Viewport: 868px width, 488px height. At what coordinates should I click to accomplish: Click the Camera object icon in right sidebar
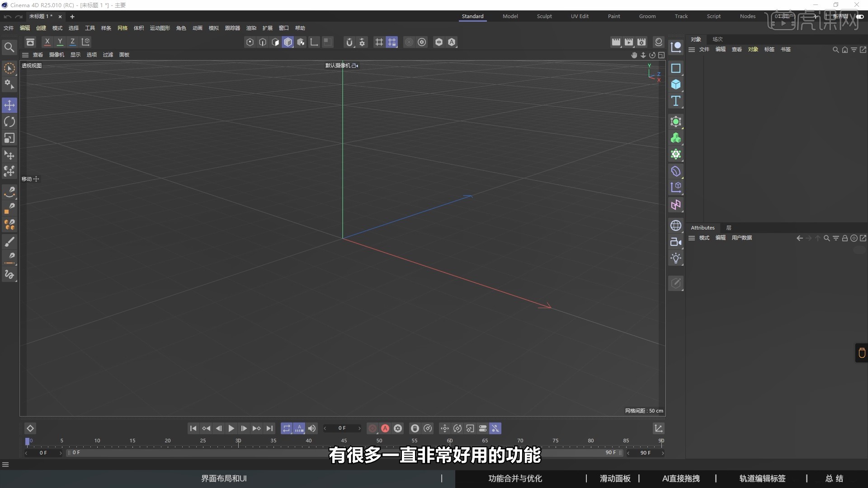click(676, 242)
